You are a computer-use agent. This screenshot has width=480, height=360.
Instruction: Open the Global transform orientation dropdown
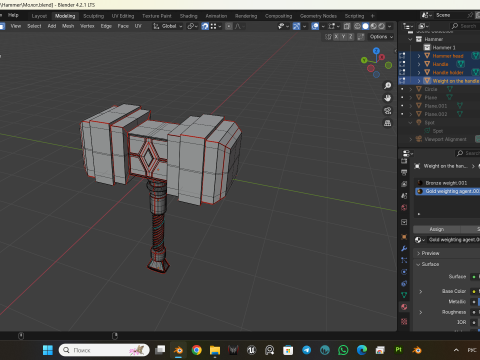point(168,26)
